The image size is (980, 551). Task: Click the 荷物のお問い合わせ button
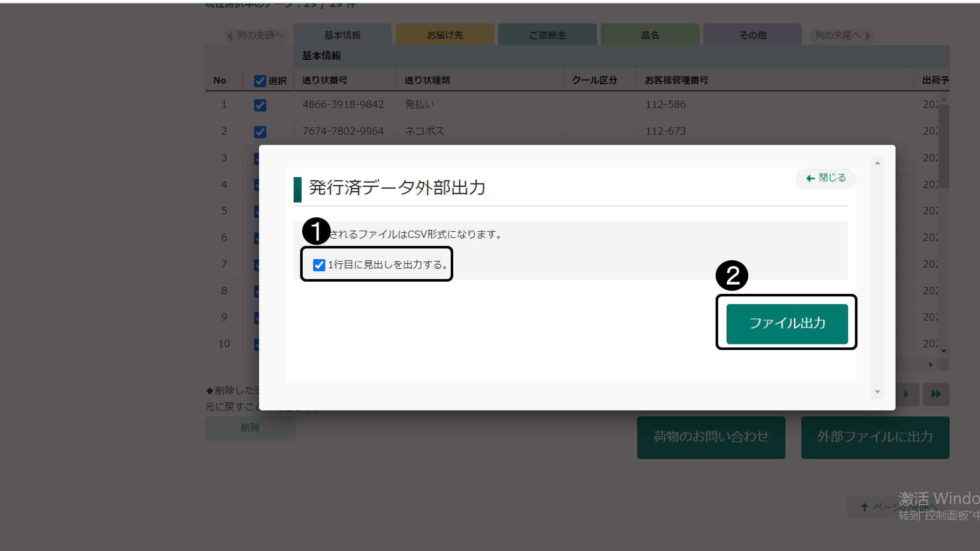(710, 437)
